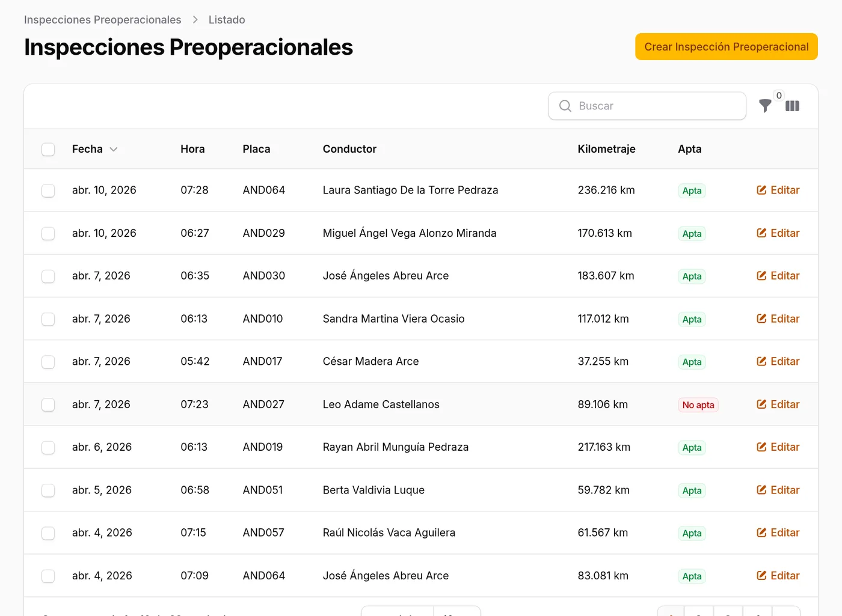Click the No apta badge for AND027

698,405
